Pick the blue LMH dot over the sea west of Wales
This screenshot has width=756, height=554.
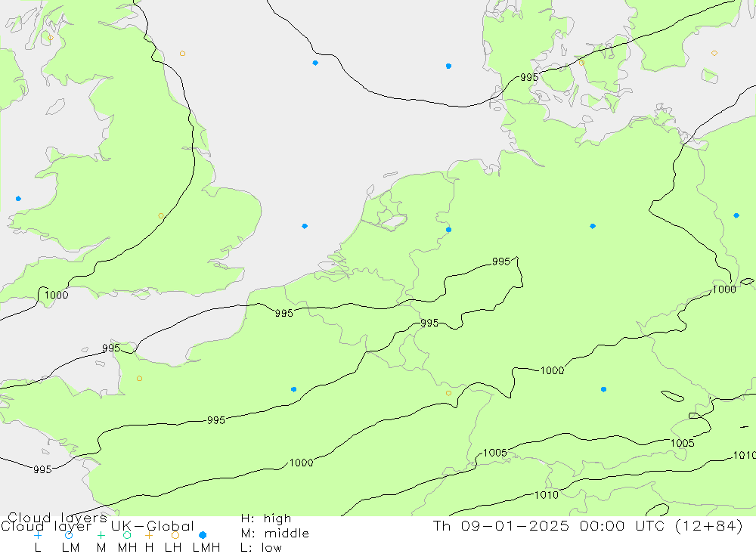click(x=18, y=199)
